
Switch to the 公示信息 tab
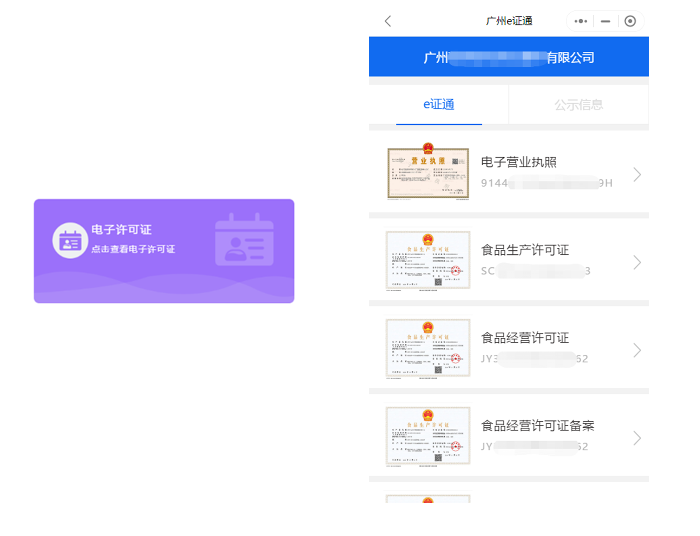578,104
